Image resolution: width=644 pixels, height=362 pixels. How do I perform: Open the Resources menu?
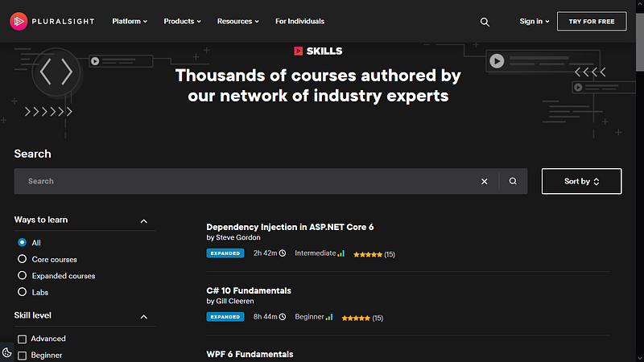237,22
